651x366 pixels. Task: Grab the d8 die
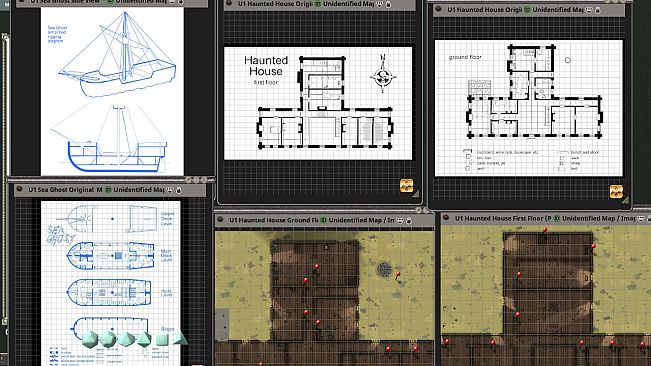(x=144, y=339)
